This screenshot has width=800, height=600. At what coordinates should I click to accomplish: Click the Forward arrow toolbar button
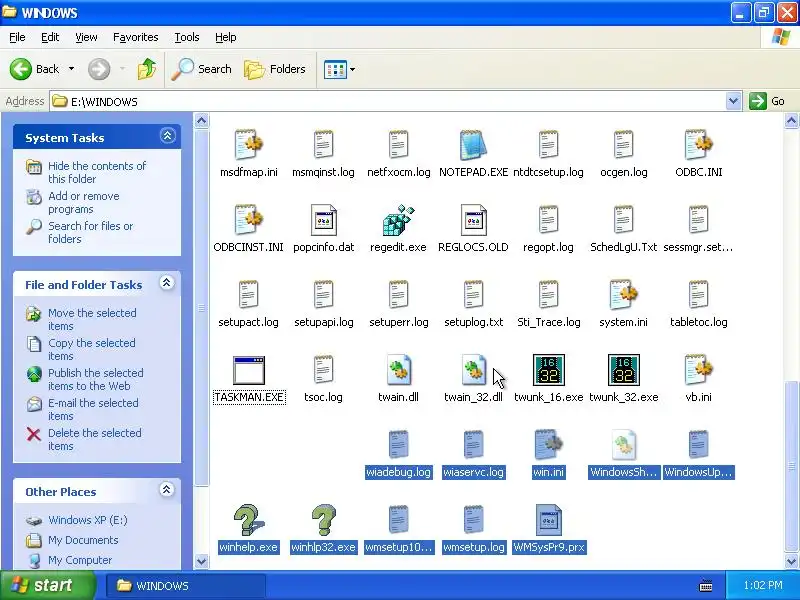click(x=99, y=69)
